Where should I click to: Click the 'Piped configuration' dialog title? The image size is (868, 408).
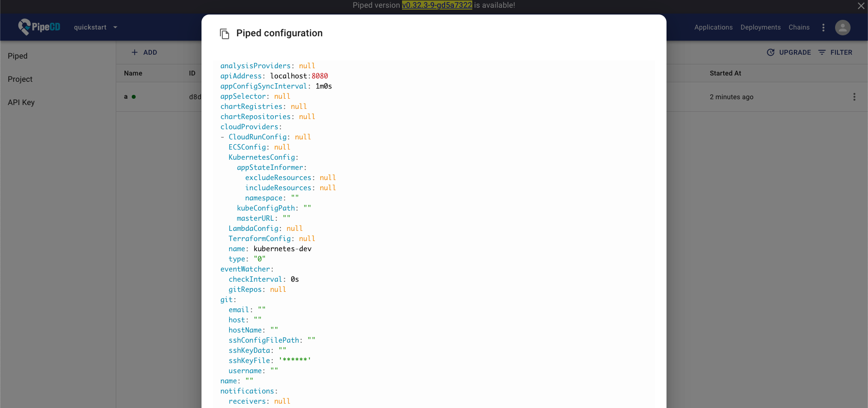tap(279, 33)
